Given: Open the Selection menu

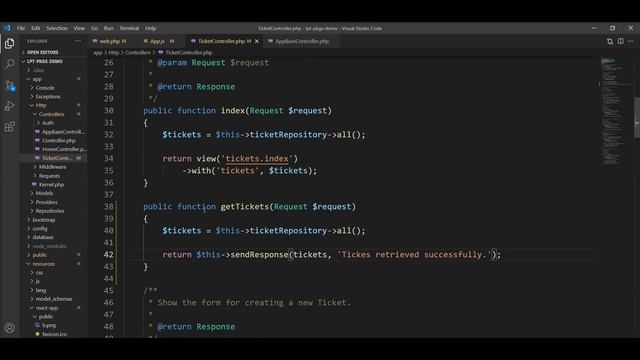Looking at the screenshot, I should (x=57, y=28).
